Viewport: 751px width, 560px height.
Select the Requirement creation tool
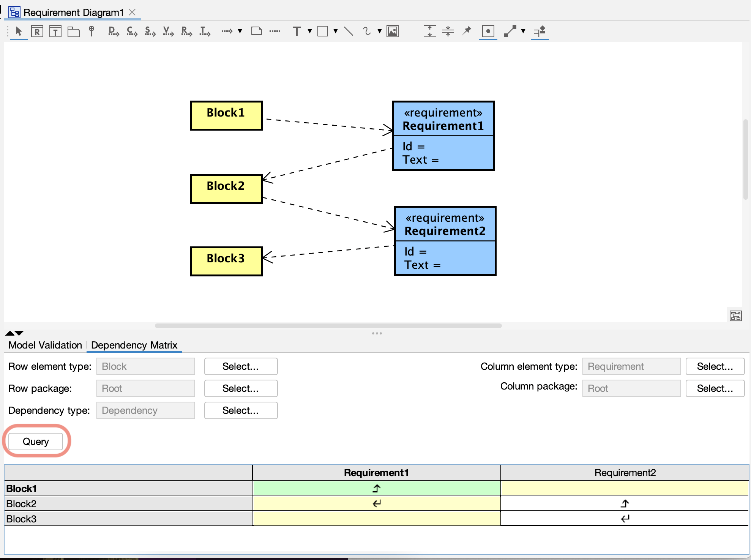[x=37, y=32]
